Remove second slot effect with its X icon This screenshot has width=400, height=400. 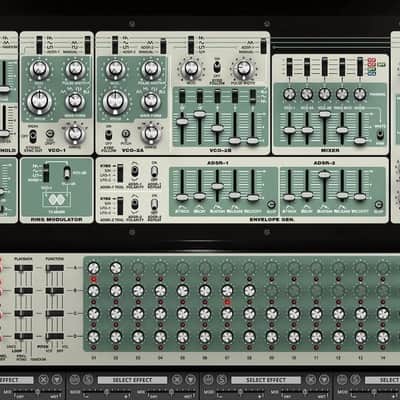(x=177, y=379)
